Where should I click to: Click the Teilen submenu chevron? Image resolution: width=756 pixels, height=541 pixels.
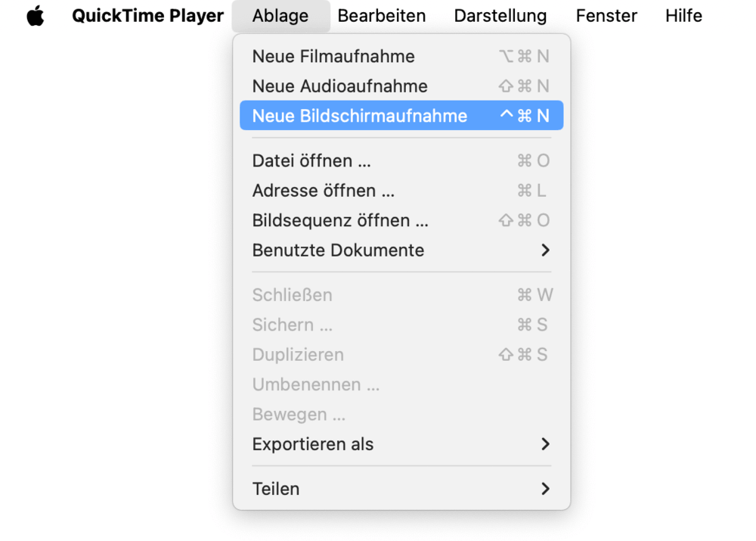[545, 489]
